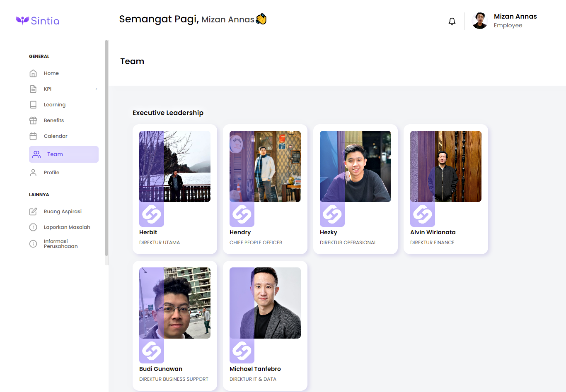The height and width of the screenshot is (392, 566).
Task: Select Hezky's portrait photo
Action: (356, 166)
